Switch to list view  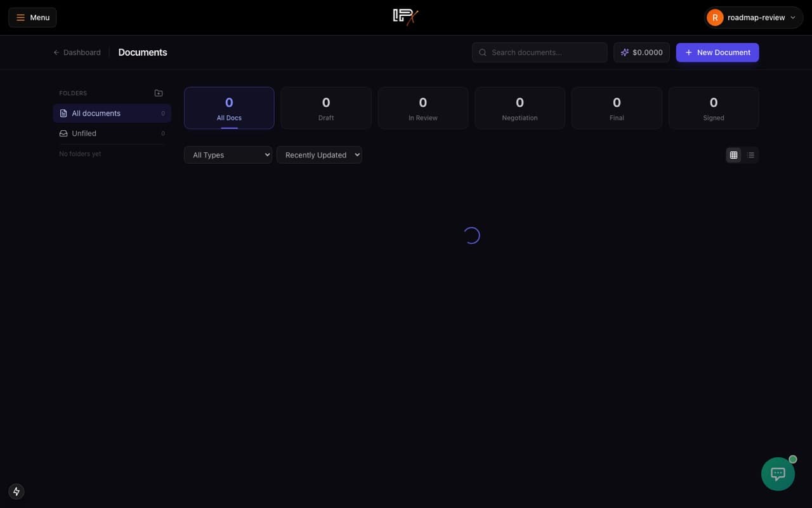(750, 155)
